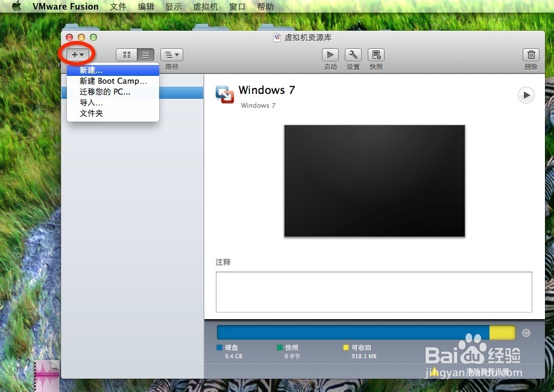The image size is (554, 392).
Task: Open the Apple menu
Action: coord(16,7)
